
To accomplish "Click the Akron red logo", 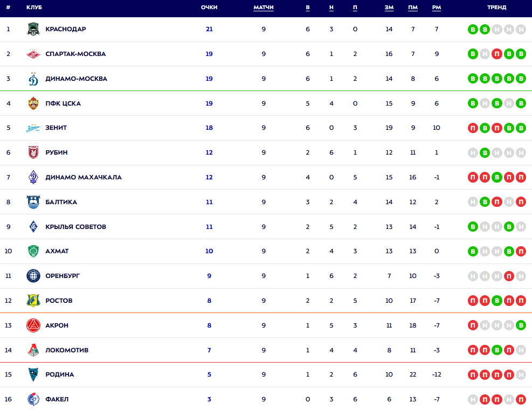I will tap(33, 325).
